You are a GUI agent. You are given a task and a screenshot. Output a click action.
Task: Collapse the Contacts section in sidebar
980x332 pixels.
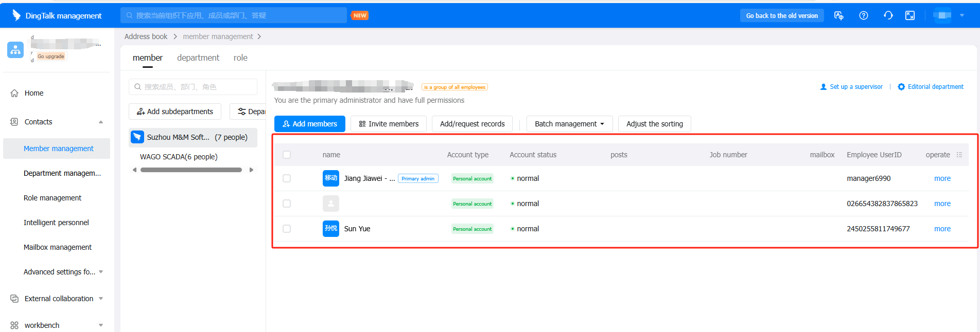[x=101, y=122]
